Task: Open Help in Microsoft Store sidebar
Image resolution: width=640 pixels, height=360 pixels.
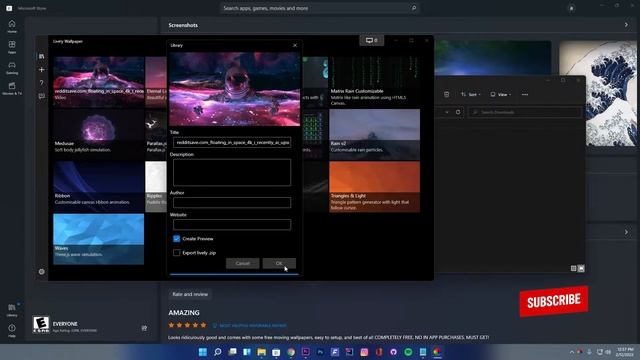Action: [x=12, y=330]
